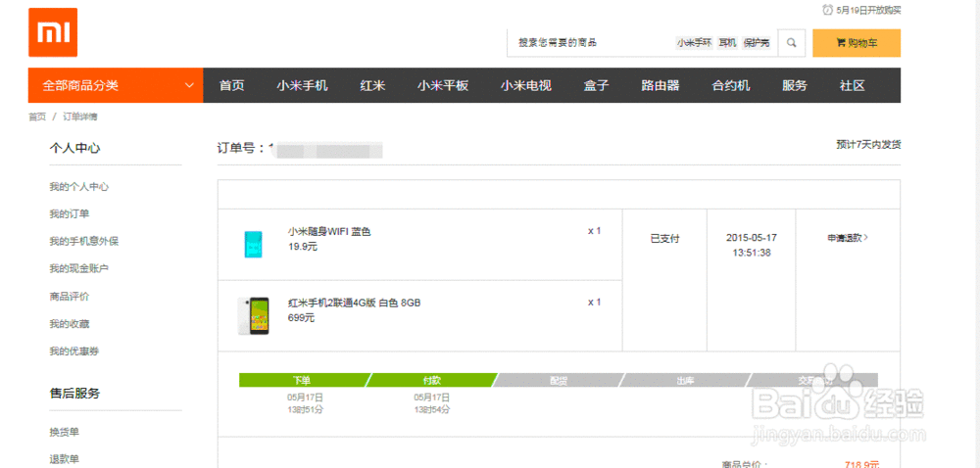Open the 小米随身WIFI 蓝色 product link
The image size is (980, 468).
click(329, 231)
